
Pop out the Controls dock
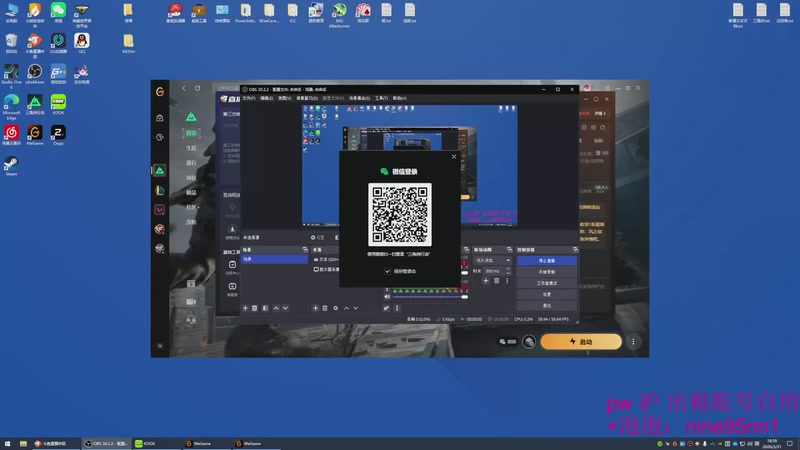(x=575, y=249)
